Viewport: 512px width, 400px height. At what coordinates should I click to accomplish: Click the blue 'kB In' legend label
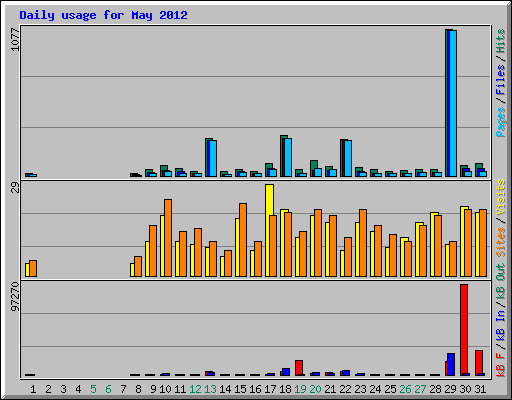point(500,324)
